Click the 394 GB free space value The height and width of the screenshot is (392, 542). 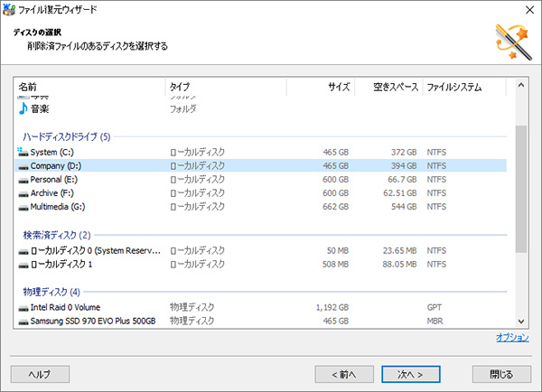click(x=404, y=166)
